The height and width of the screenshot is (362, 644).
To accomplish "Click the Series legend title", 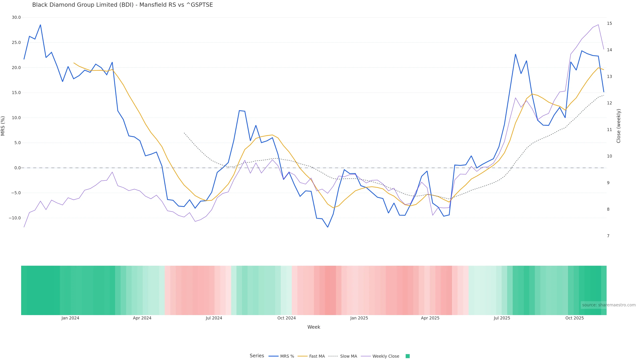I will [x=257, y=356].
